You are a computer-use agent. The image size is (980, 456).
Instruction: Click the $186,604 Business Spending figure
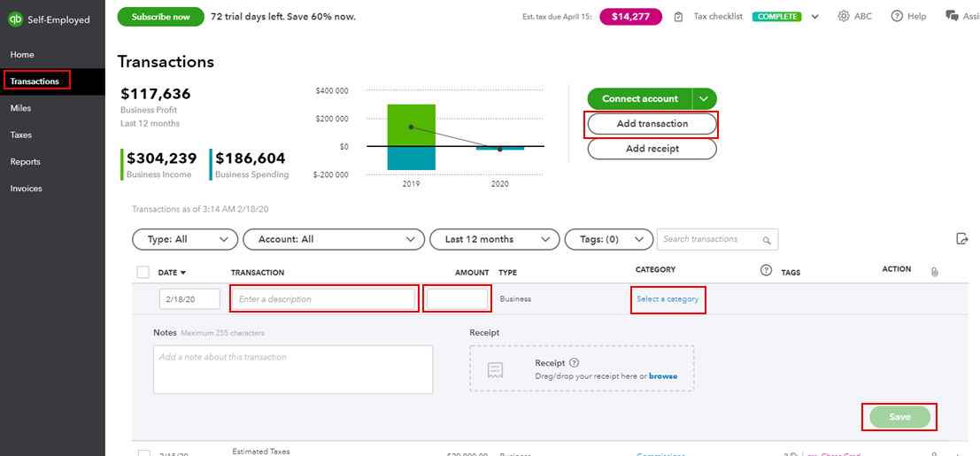[x=250, y=158]
